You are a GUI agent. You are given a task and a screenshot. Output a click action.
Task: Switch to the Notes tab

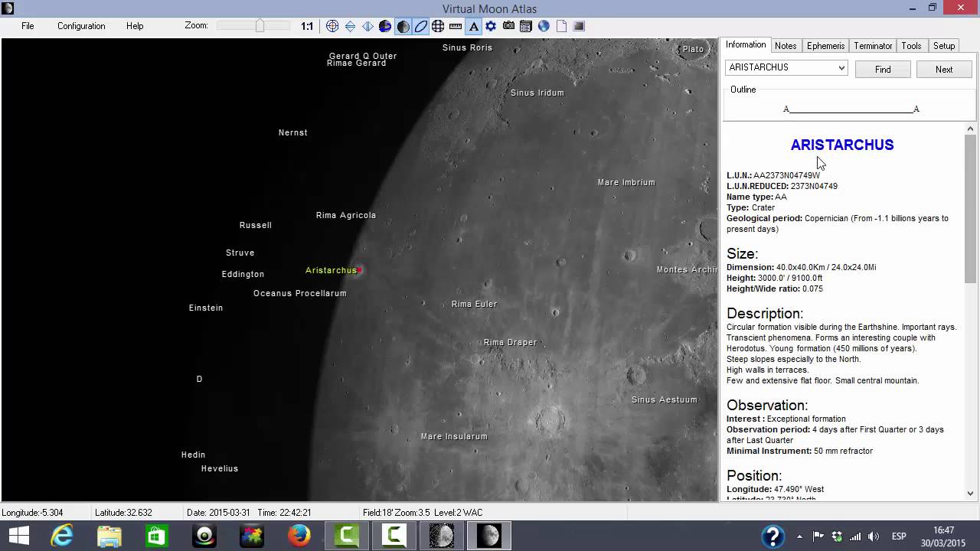[x=786, y=46]
